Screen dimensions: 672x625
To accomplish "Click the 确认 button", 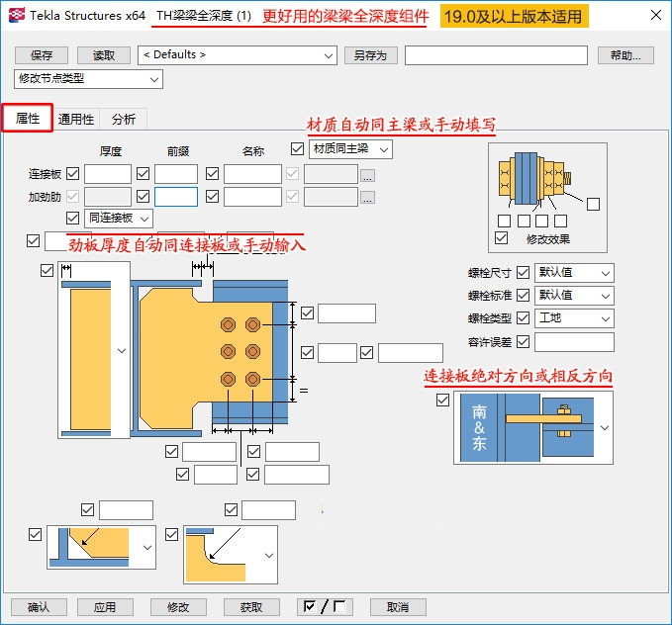I will click(x=39, y=607).
